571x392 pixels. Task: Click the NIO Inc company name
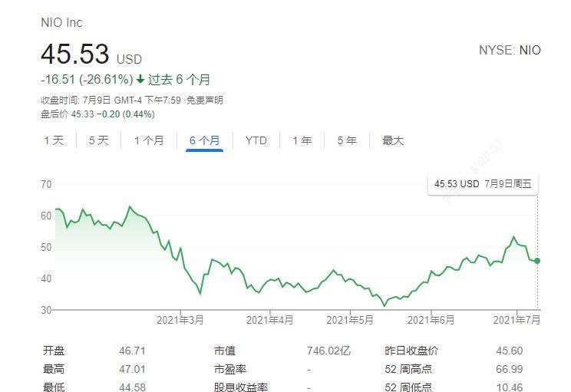pyautogui.click(x=61, y=22)
